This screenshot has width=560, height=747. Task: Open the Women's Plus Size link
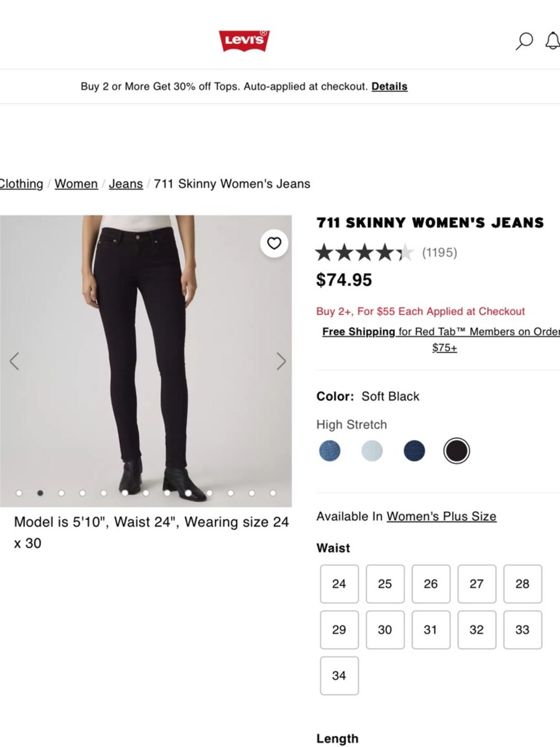coord(441,516)
